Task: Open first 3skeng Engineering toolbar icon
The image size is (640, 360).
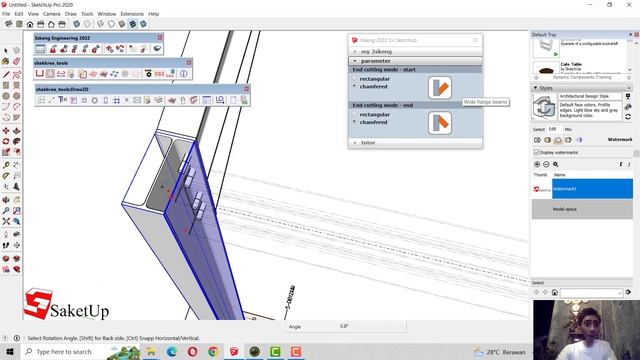Action: 40,49
